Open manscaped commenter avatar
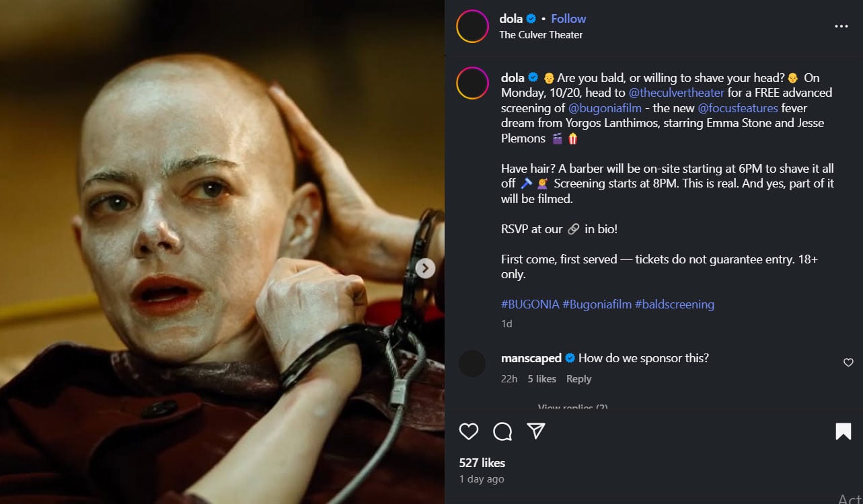This screenshot has height=504, width=863. (x=472, y=364)
